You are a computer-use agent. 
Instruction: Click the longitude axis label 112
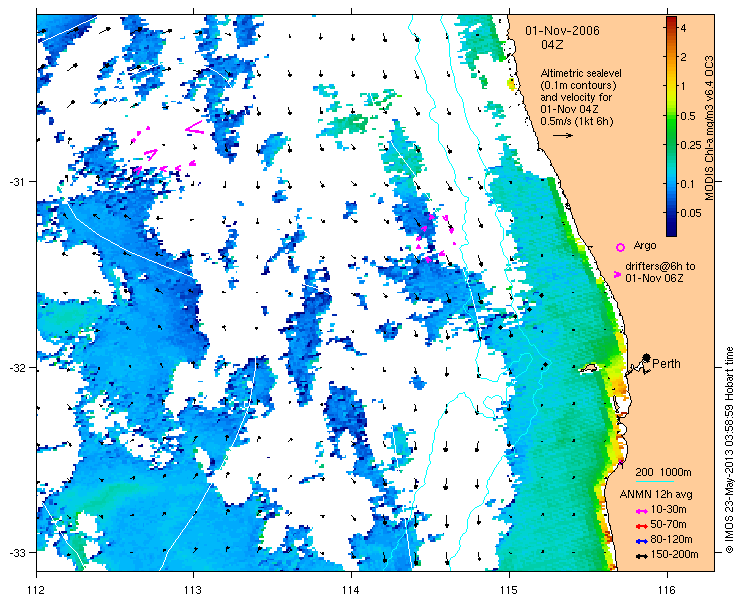(x=36, y=590)
